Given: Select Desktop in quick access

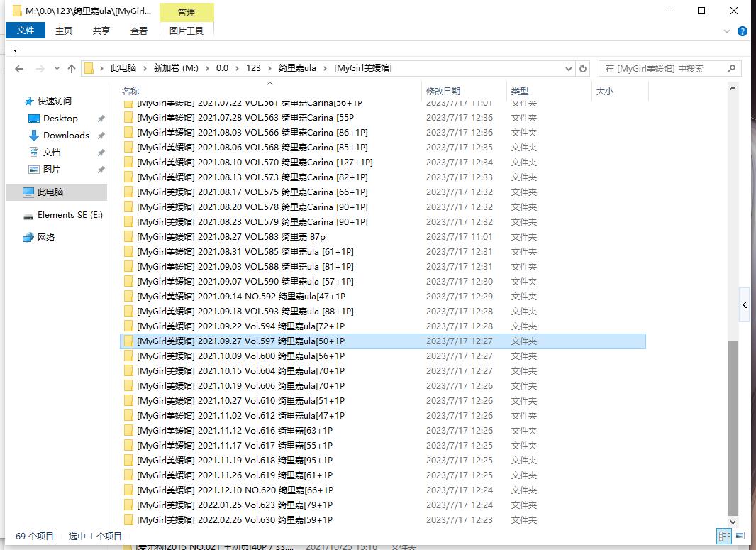Looking at the screenshot, I should 60,119.
